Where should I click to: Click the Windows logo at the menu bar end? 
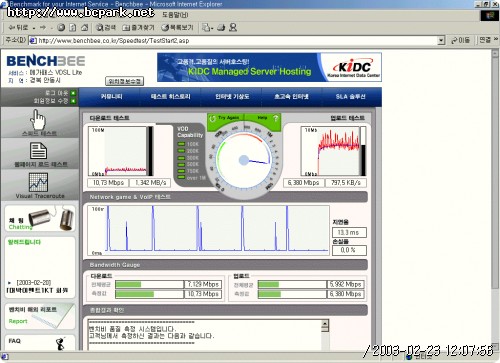[490, 15]
